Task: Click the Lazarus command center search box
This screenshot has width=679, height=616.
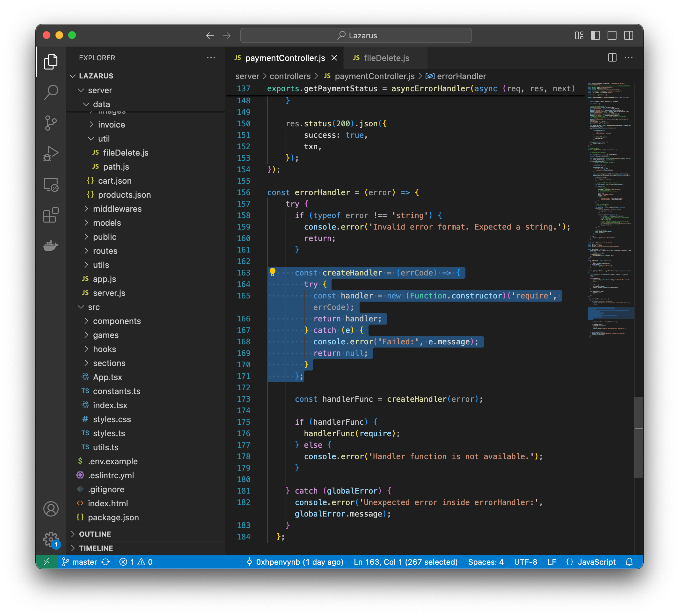Action: point(356,35)
